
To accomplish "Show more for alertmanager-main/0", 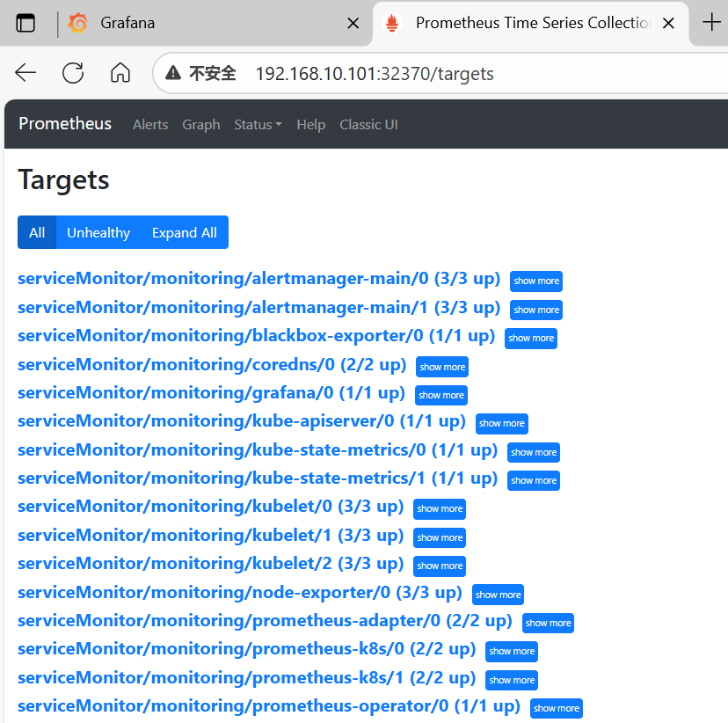I will click(x=536, y=281).
